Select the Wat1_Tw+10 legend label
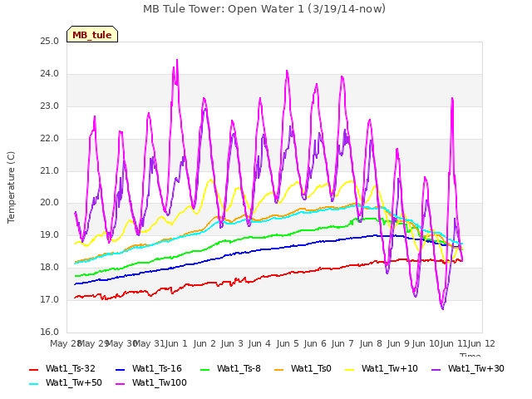 390,368
